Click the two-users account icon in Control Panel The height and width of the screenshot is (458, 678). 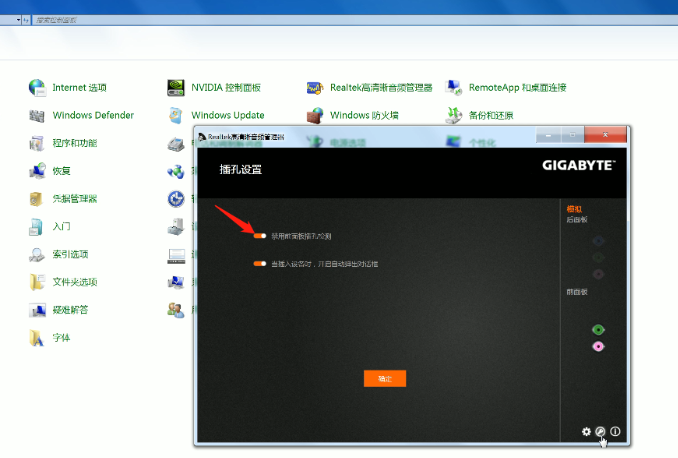point(176,310)
